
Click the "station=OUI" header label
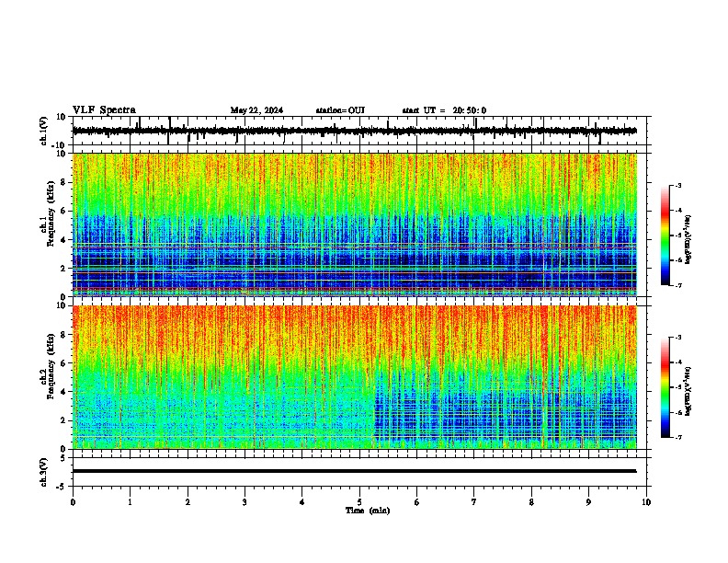point(340,110)
